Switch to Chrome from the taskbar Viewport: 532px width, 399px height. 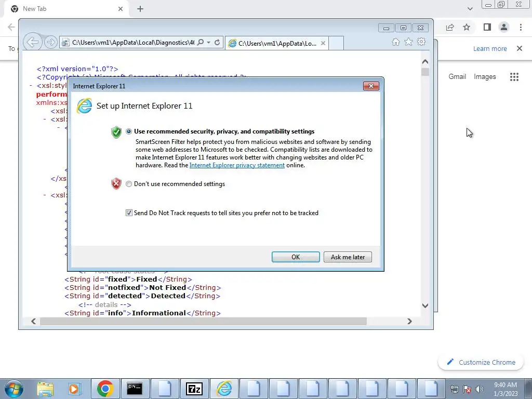coord(105,389)
